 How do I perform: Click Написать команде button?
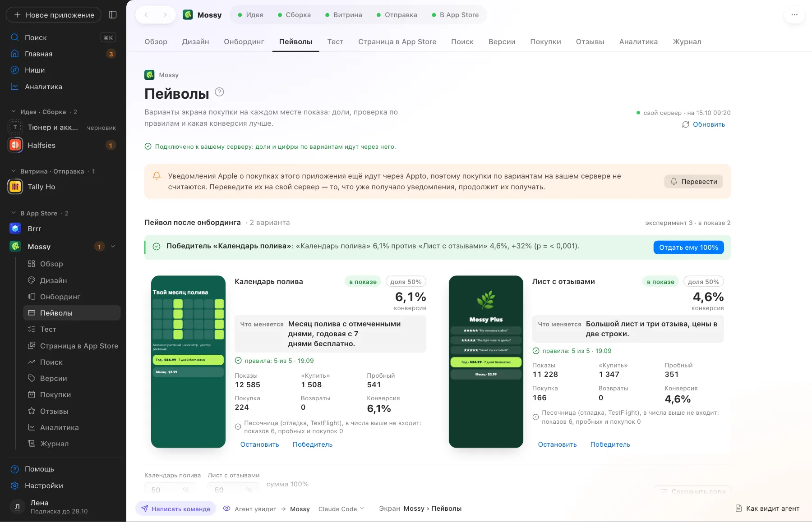click(x=175, y=509)
